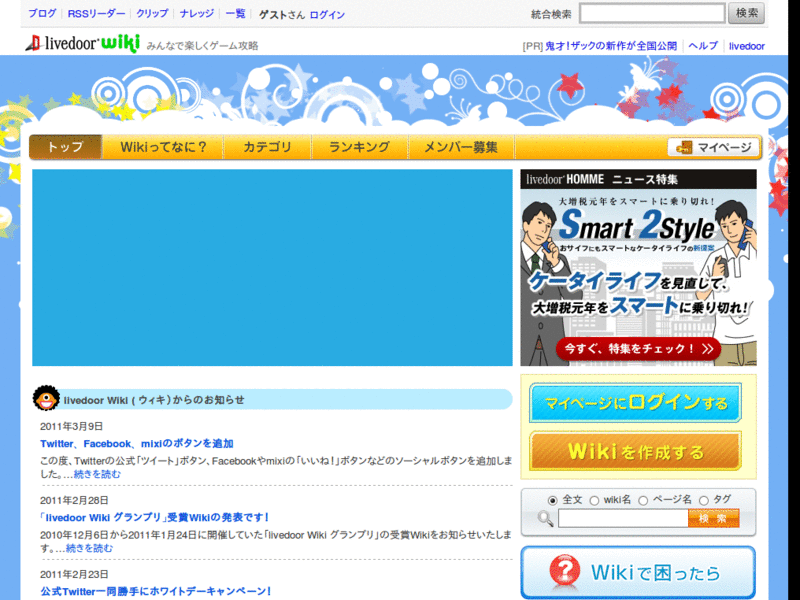Open the ランキング tab
Image resolution: width=800 pixels, height=600 pixels.
pos(359,147)
